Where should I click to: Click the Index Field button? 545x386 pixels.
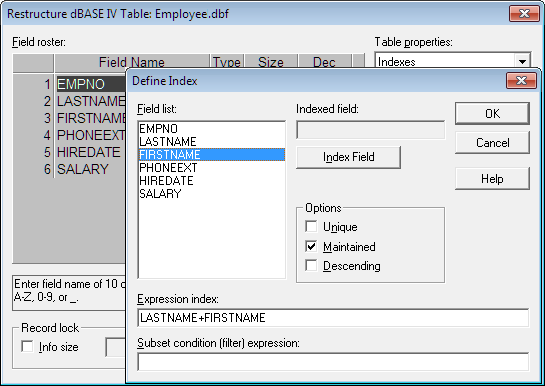(348, 157)
